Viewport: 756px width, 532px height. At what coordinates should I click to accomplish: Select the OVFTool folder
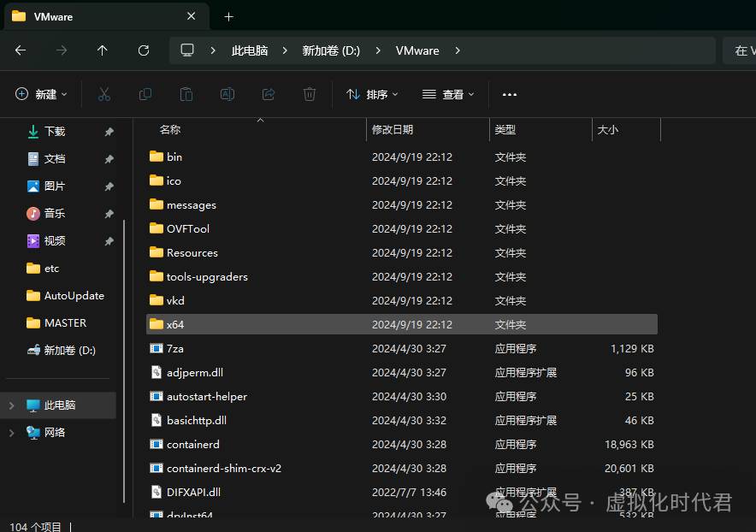point(187,228)
